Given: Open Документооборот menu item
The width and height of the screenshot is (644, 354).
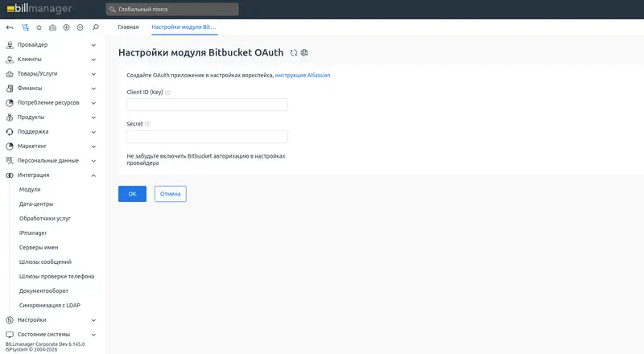Looking at the screenshot, I should pos(43,290).
